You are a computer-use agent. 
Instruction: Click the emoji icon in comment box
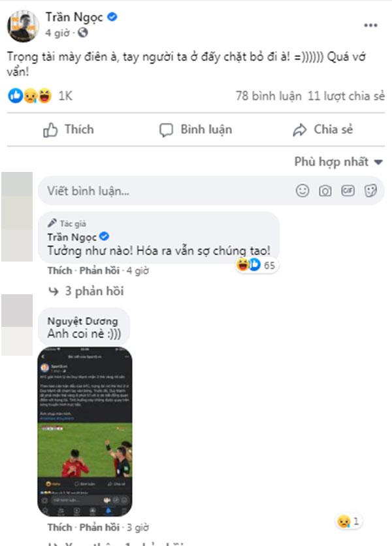pos(302,191)
